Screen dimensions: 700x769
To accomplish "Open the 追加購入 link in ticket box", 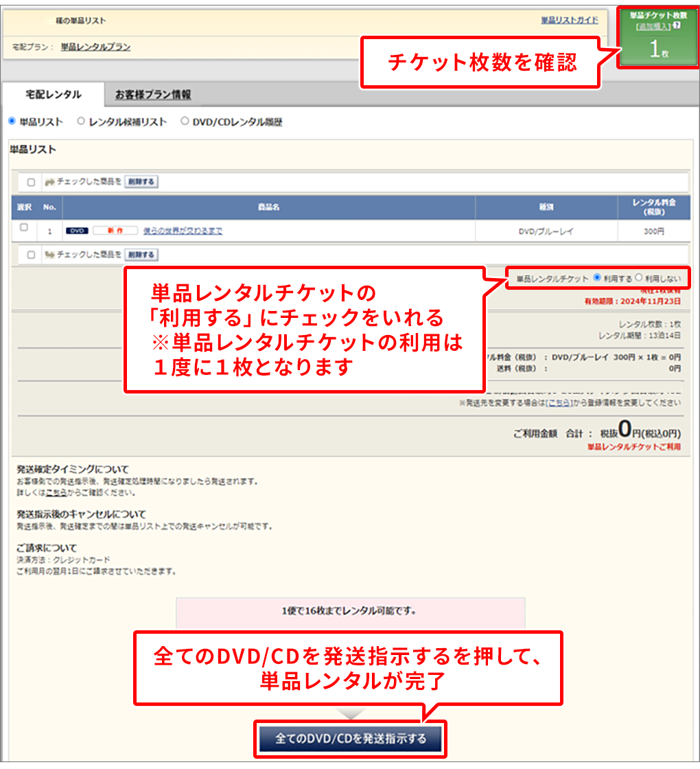I will (653, 26).
